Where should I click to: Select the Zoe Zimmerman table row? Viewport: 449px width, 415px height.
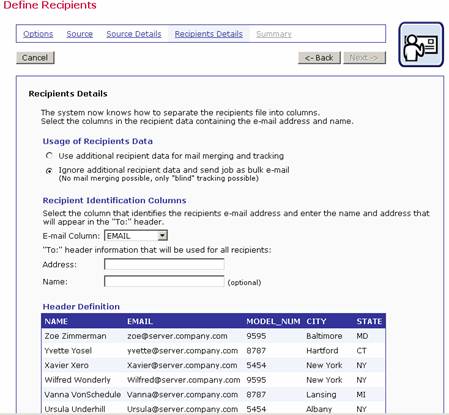(213, 336)
